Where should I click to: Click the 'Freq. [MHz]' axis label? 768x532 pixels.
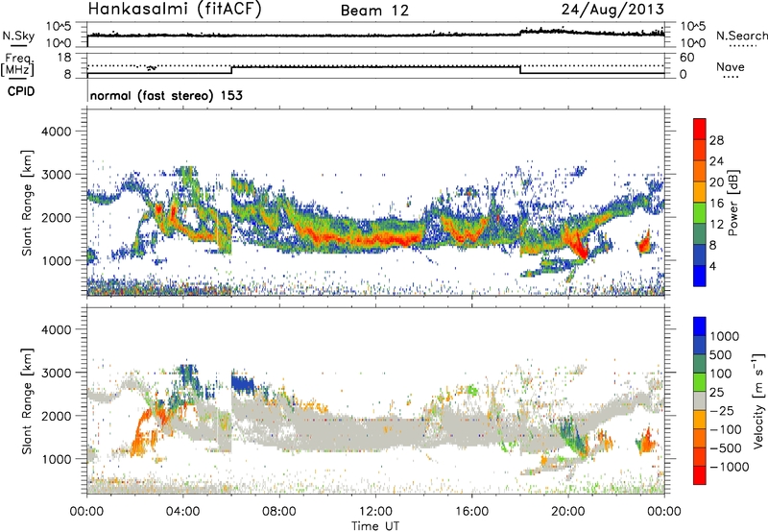tap(18, 65)
